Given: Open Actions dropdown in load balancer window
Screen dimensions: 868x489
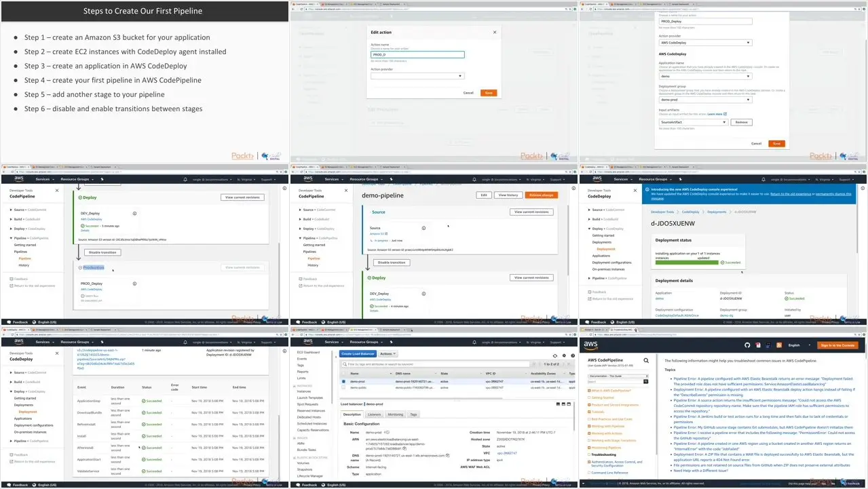Looking at the screenshot, I should point(388,354).
